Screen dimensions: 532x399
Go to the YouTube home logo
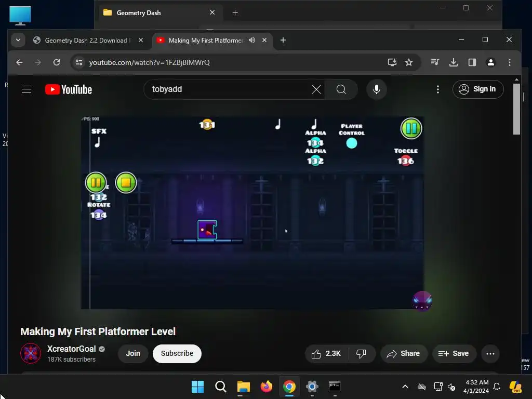pyautogui.click(x=69, y=89)
